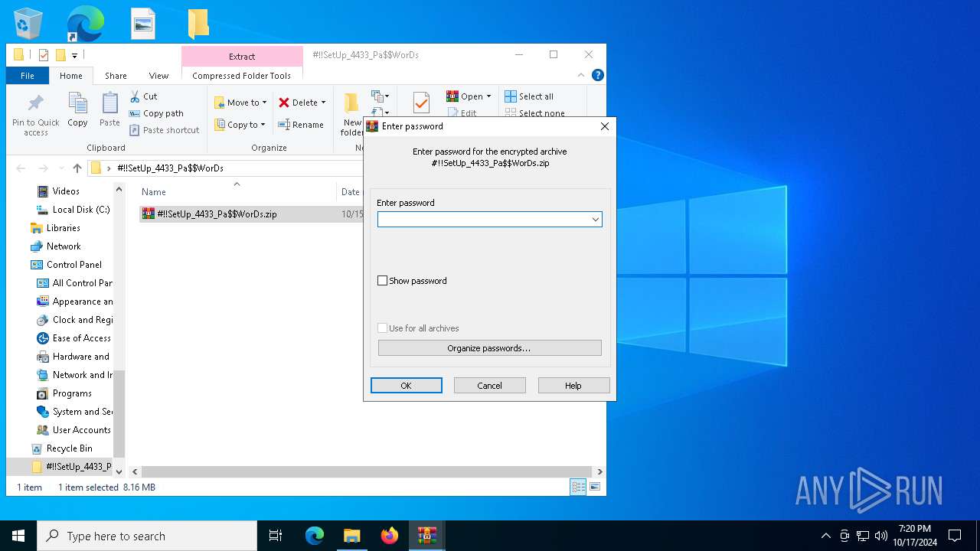The height and width of the screenshot is (551, 980).
Task: Choose Paste shortcut in the ribbon
Action: pos(164,130)
